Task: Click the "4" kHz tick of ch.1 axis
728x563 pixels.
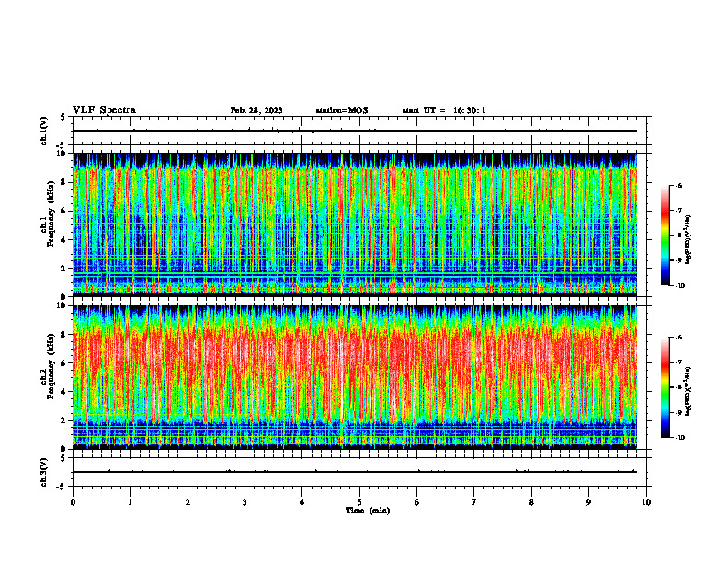Action: coord(64,240)
